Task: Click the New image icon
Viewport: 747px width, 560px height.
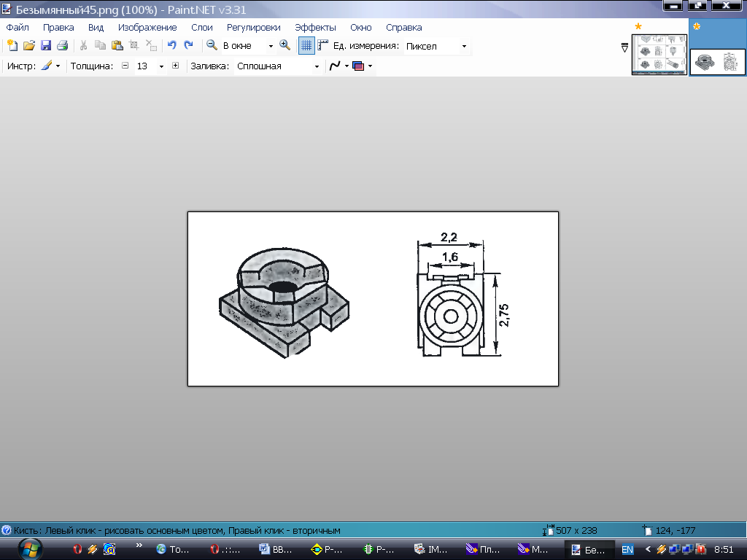Action: click(12, 45)
